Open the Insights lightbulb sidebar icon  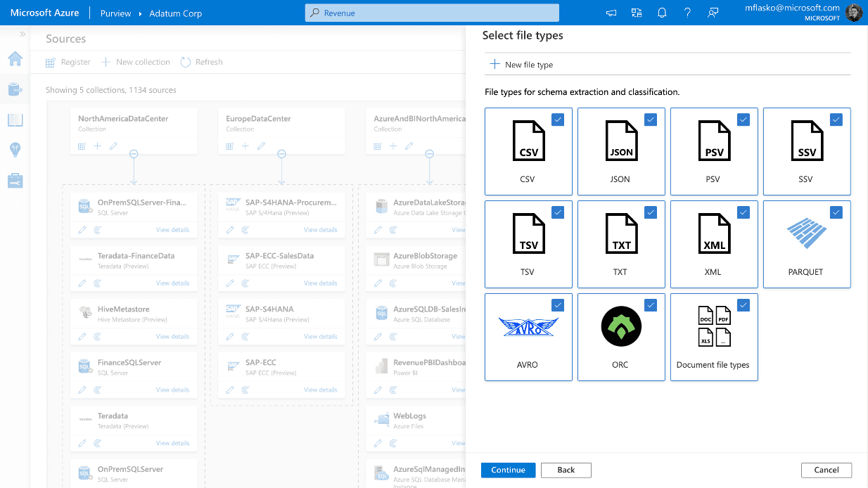15,150
